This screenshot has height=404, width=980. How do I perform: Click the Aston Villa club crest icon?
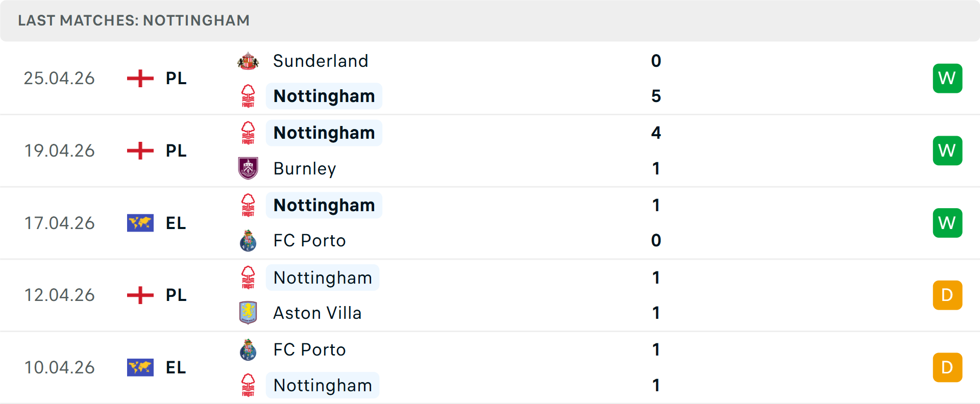(248, 313)
